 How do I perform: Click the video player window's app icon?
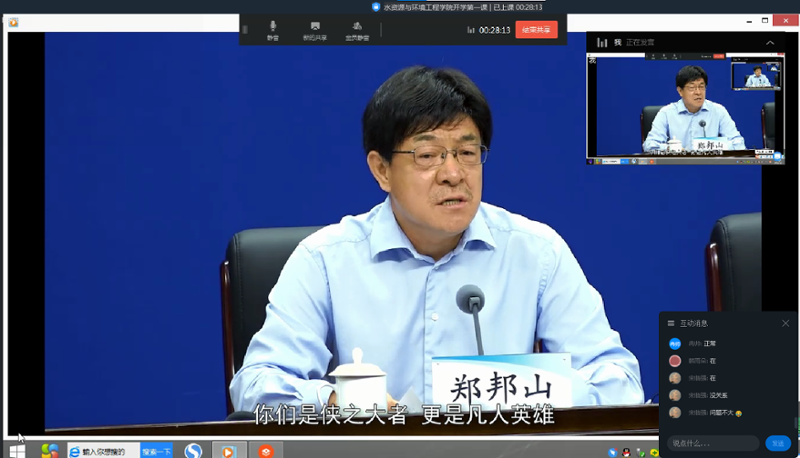click(x=13, y=22)
